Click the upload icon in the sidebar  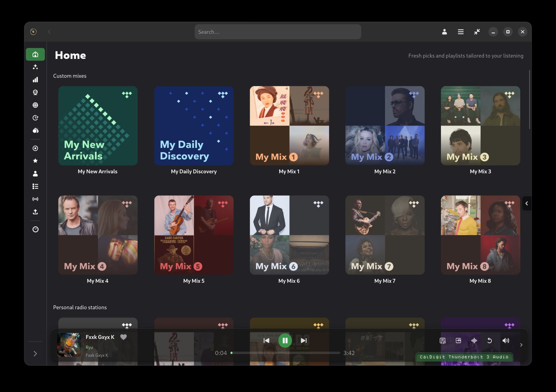(35, 212)
